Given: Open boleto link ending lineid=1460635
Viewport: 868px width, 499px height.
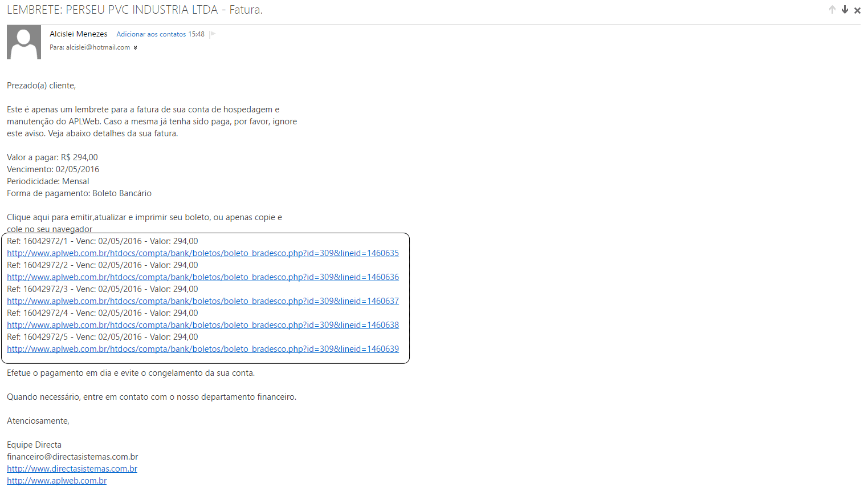Looking at the screenshot, I should click(x=203, y=253).
